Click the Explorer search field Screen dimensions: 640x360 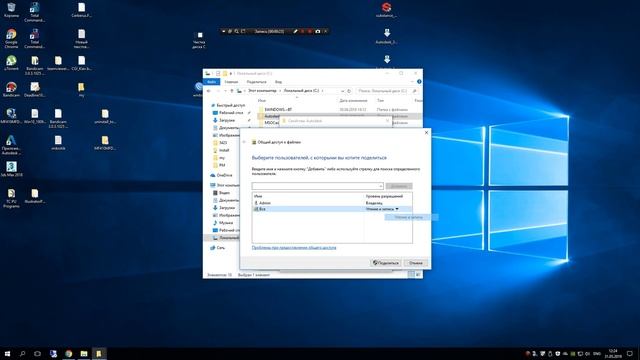(x=387, y=91)
